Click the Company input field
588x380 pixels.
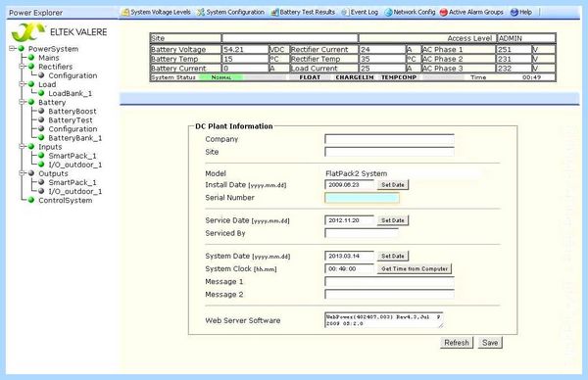click(389, 139)
